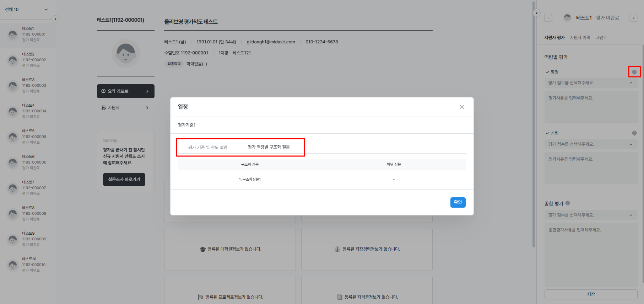Click the 테스트2 avatar in applicant list
Screen dimensions: 644x304
[x=13, y=60]
